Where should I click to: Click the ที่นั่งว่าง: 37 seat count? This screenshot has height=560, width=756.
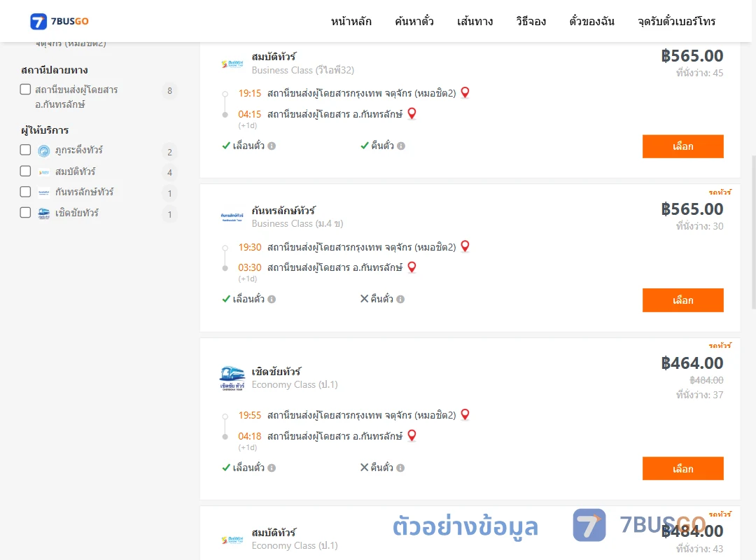pyautogui.click(x=699, y=395)
